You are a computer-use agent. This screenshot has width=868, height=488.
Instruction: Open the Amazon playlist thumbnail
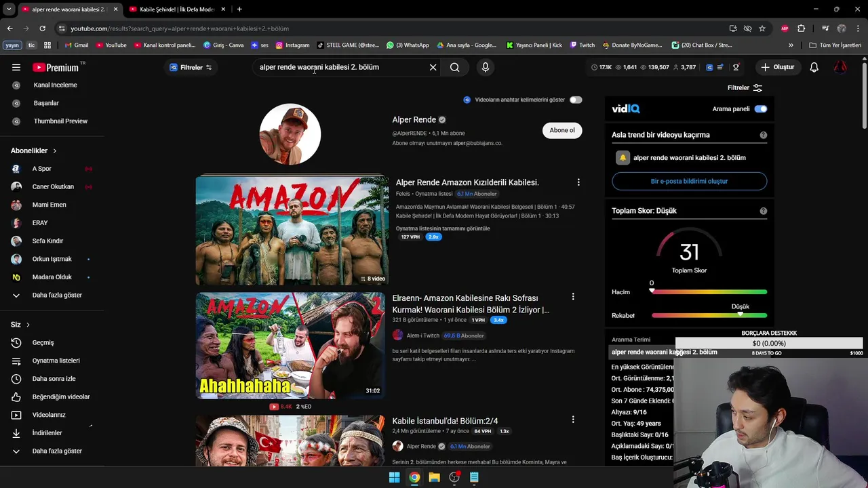[x=292, y=231]
